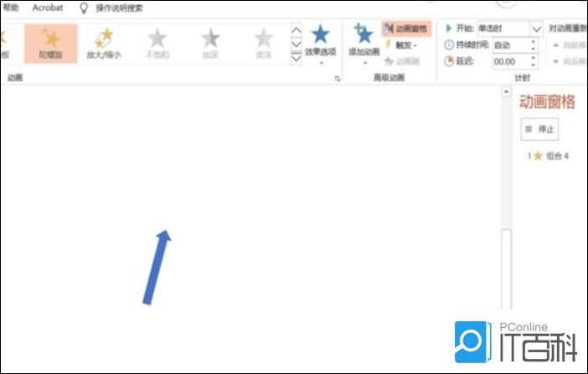The image size is (588, 374).
Task: Activate the 动画刷 animation painter
Action: pos(401,61)
